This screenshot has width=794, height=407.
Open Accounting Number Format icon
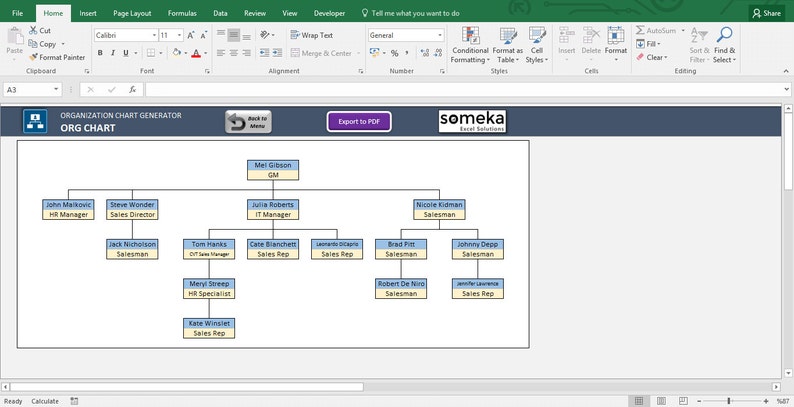[x=374, y=53]
